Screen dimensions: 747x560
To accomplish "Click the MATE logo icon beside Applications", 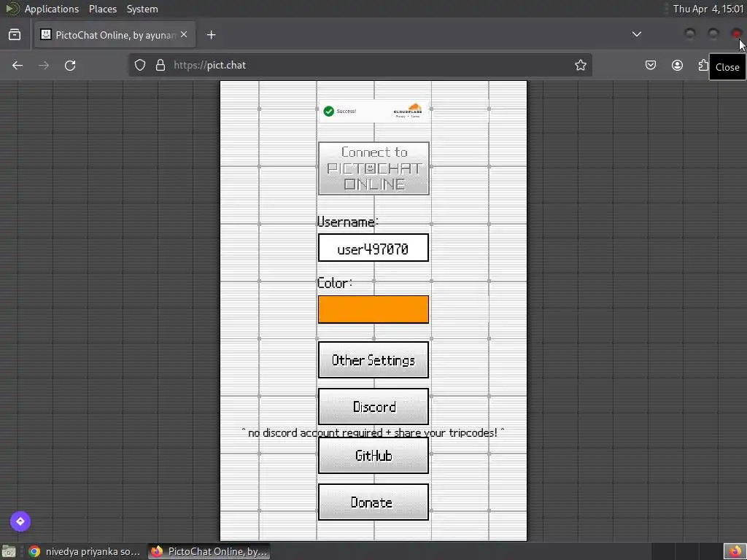I will click(x=12, y=9).
